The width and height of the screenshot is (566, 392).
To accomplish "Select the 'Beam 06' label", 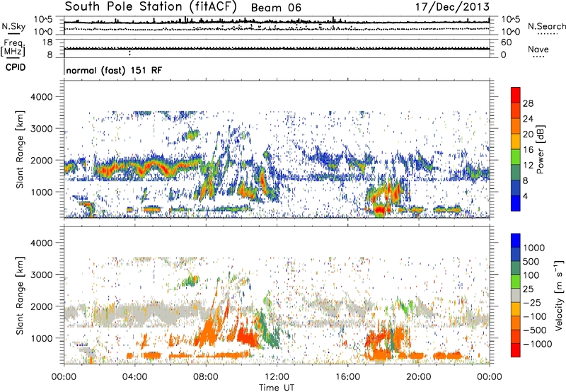I will point(276,8).
